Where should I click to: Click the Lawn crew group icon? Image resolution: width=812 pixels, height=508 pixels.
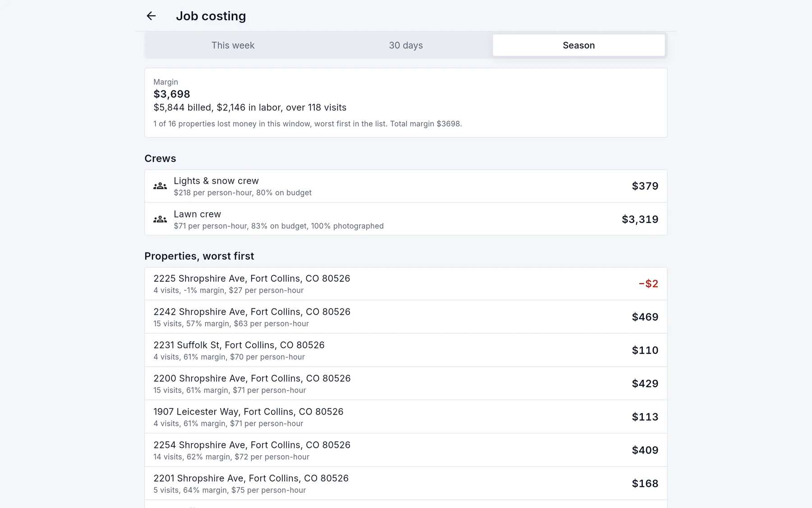click(160, 219)
